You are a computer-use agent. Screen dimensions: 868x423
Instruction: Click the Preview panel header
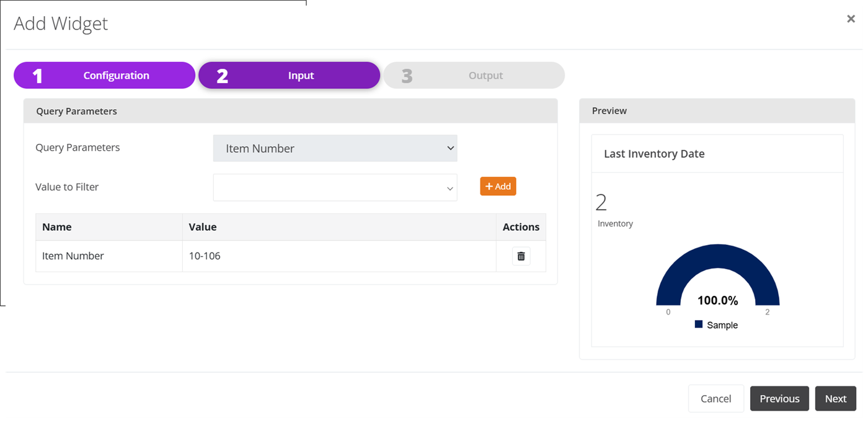(x=717, y=110)
